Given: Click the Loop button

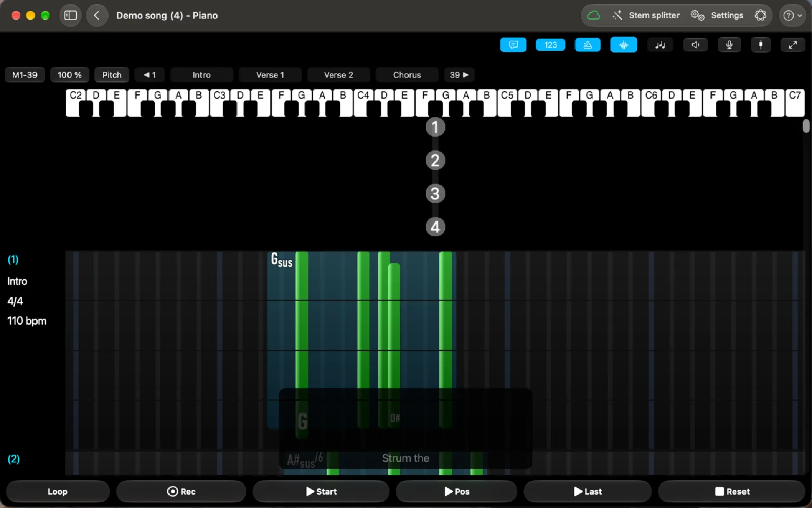Looking at the screenshot, I should click(57, 491).
